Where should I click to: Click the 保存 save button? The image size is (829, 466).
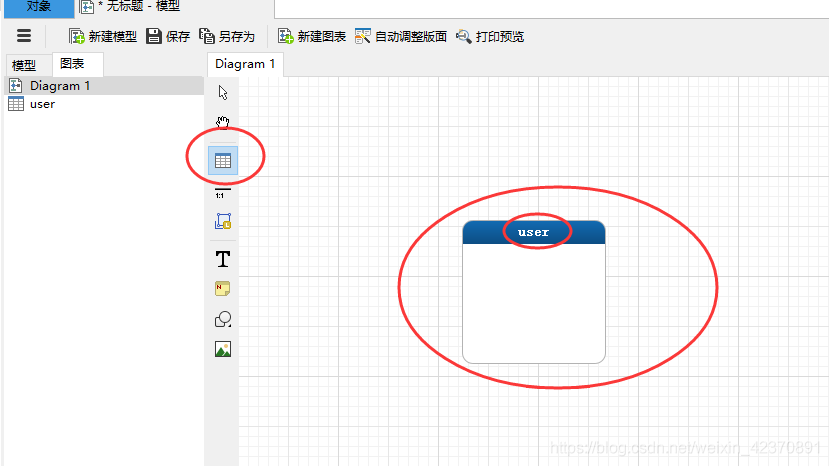point(168,36)
